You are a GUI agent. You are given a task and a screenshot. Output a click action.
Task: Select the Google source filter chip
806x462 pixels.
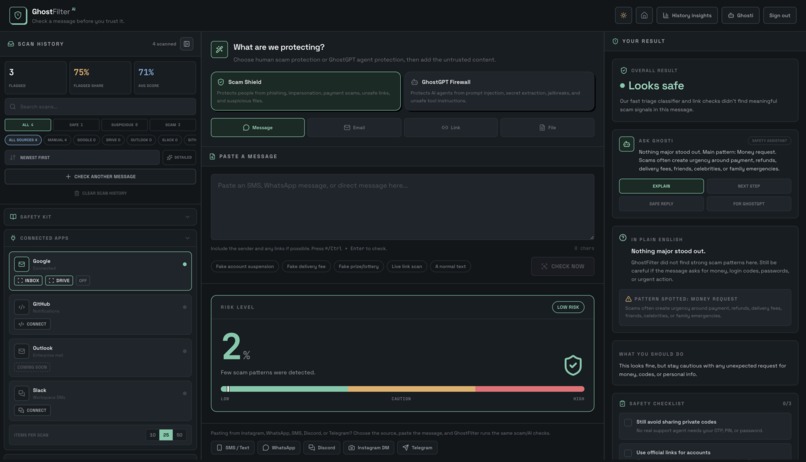click(x=86, y=140)
